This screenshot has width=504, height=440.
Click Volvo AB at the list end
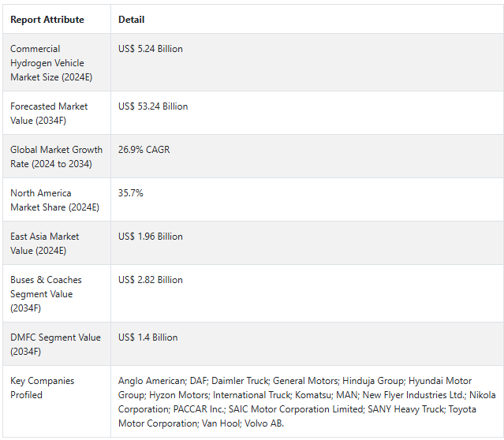click(x=263, y=423)
